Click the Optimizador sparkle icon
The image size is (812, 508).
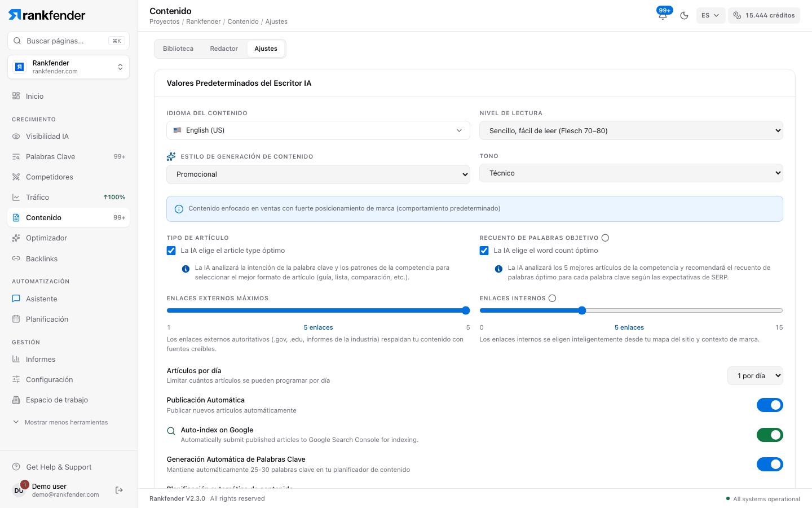point(16,238)
